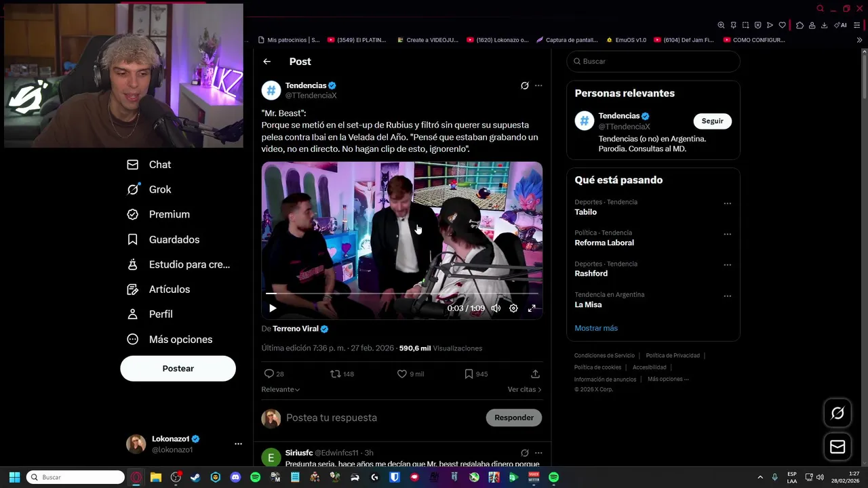Open Steam from the taskbar
Viewport: 868px width, 488px height.
pyautogui.click(x=195, y=477)
